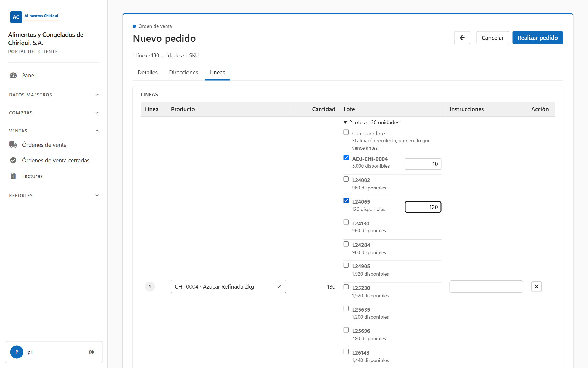
Task: Click the back arrow button
Action: coord(462,38)
